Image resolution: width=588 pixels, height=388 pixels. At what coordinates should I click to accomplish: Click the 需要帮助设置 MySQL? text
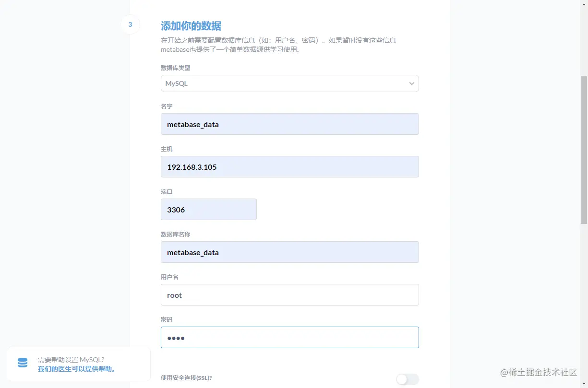click(x=71, y=360)
